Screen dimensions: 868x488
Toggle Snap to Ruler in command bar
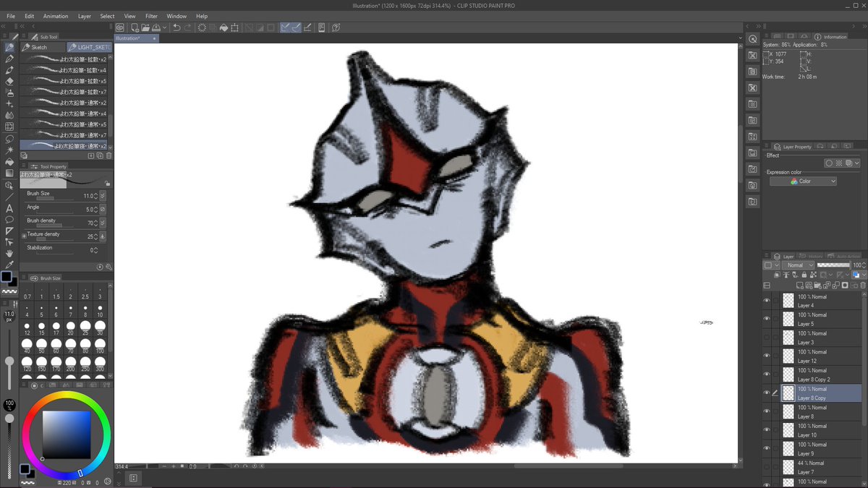286,27
